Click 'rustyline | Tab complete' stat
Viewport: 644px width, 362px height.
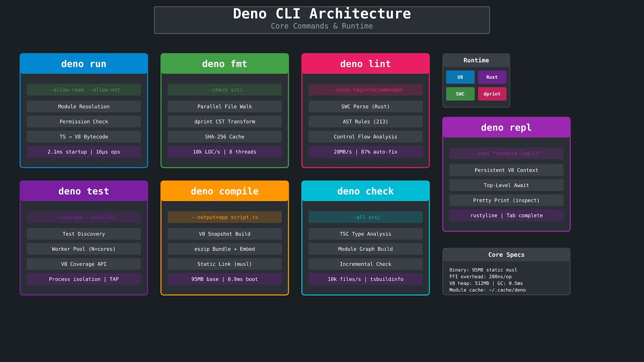tap(507, 216)
